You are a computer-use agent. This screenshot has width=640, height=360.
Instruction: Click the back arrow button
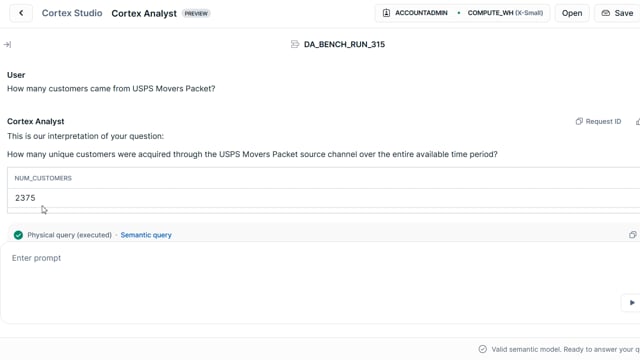pos(21,13)
